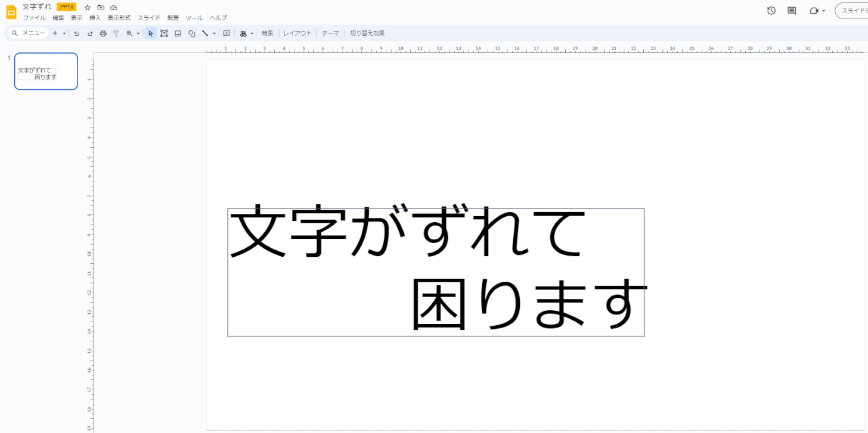Screen dimensions: 868x433
Task: Select the text box tool
Action: coord(164,33)
